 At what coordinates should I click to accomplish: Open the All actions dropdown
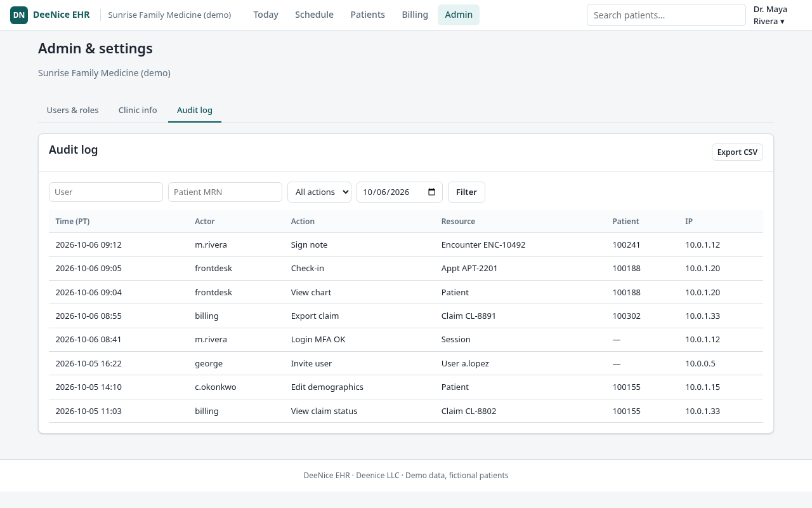[x=319, y=192]
